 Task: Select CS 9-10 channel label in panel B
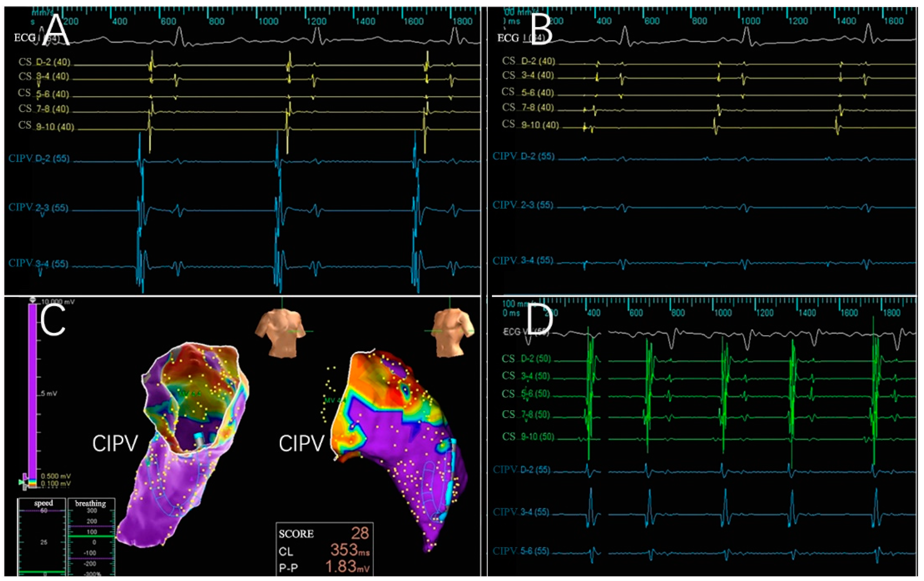530,125
